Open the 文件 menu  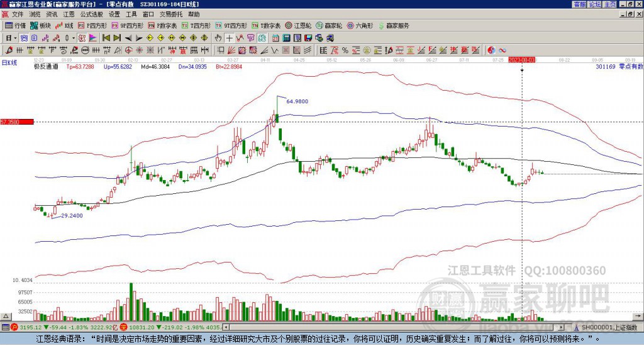(18, 14)
